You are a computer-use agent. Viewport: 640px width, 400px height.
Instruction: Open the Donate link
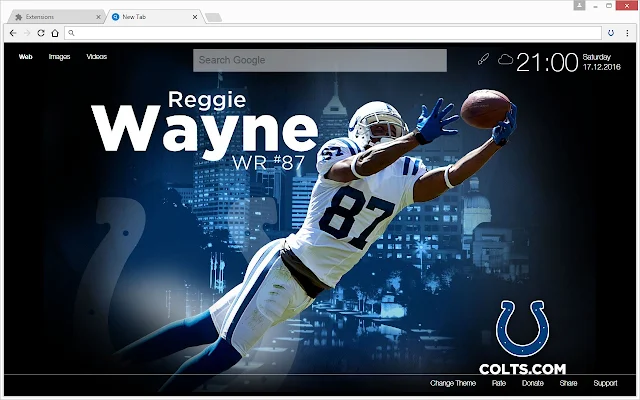click(x=533, y=383)
